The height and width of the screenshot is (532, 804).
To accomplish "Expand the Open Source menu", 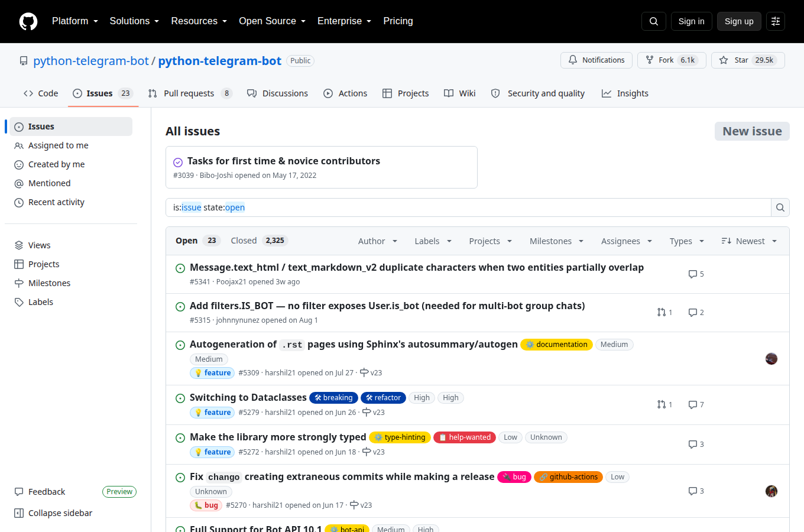I will [273, 21].
